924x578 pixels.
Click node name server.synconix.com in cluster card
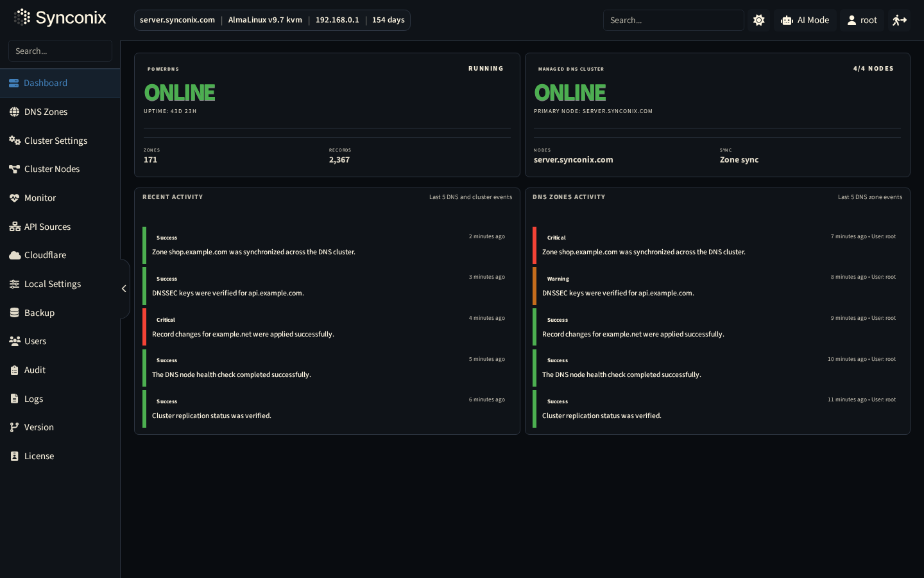coord(574,160)
